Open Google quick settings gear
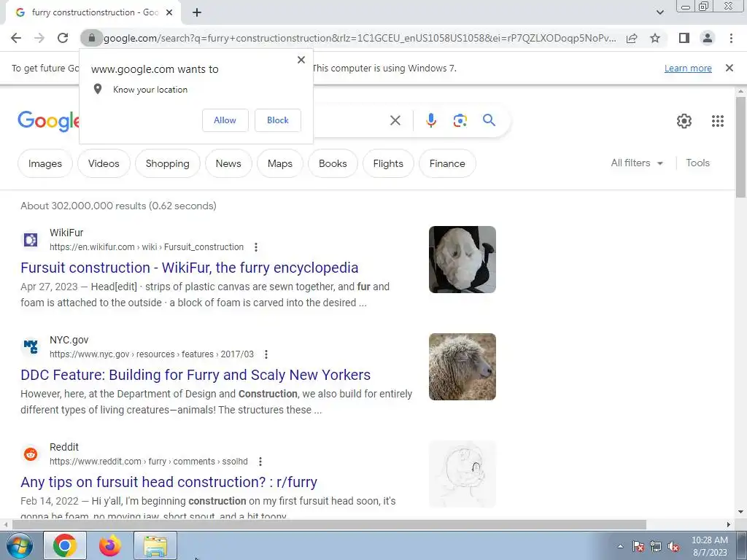 click(684, 121)
